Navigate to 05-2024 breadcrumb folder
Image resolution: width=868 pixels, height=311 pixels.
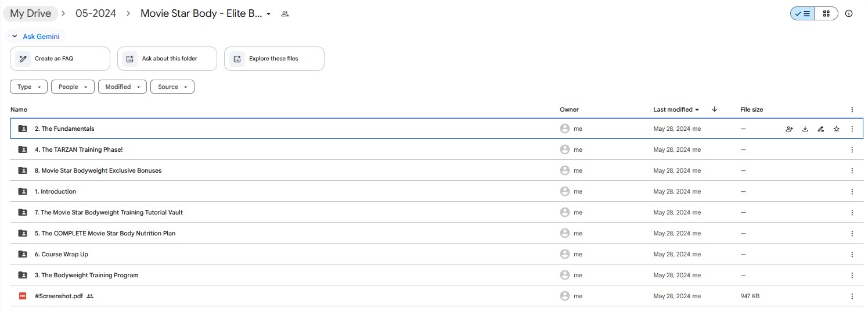pos(96,13)
